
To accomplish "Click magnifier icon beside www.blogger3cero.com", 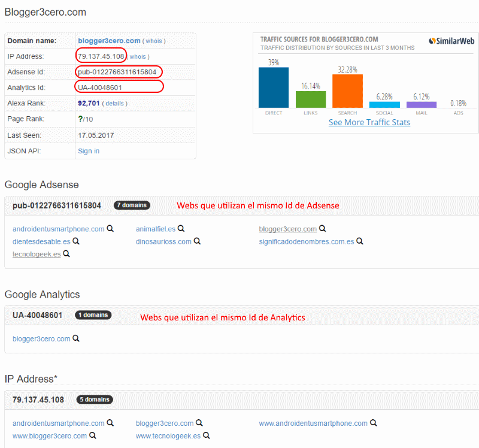I will (x=93, y=435).
